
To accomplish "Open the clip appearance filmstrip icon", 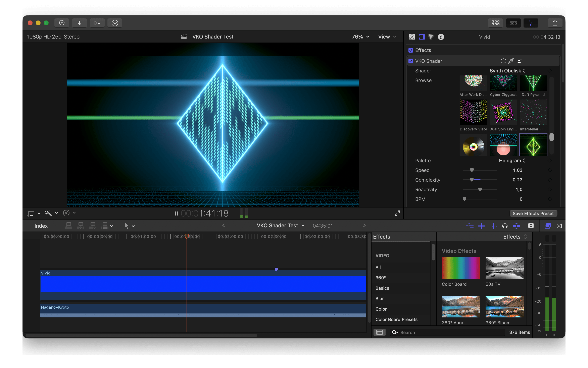I will [531, 226].
